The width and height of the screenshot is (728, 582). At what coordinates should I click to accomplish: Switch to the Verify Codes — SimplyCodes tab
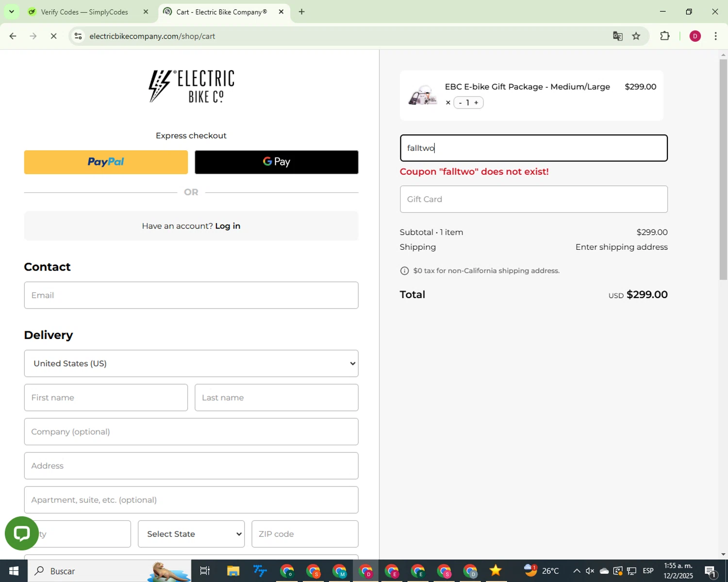point(84,12)
